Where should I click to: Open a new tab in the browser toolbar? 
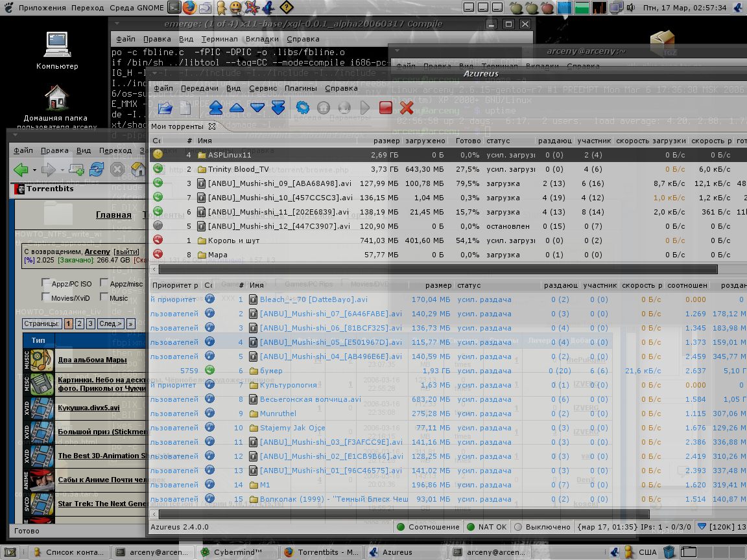pyautogui.click(x=77, y=169)
